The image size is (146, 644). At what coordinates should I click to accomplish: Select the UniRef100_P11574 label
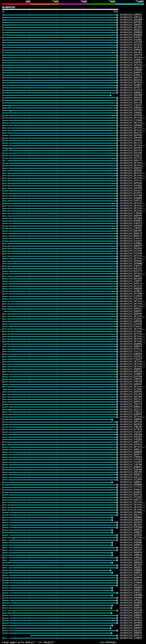[131, 90]
